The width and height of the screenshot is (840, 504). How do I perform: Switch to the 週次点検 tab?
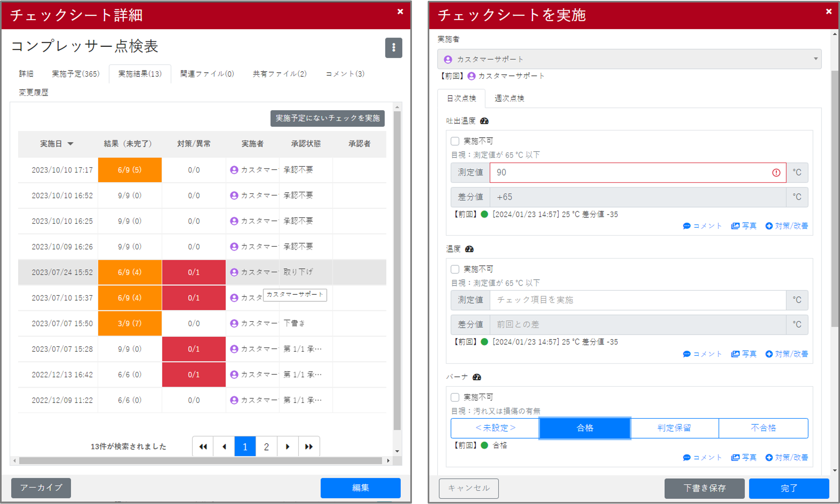(509, 99)
